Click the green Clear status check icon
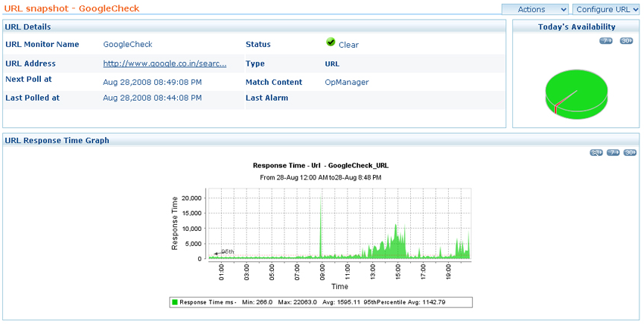Image resolution: width=644 pixels, height=324 pixels. click(x=331, y=43)
